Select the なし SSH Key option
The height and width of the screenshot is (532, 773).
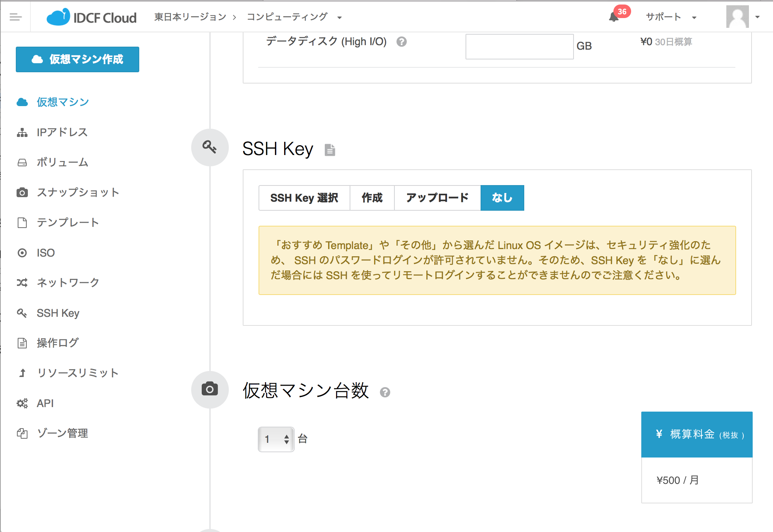(502, 198)
